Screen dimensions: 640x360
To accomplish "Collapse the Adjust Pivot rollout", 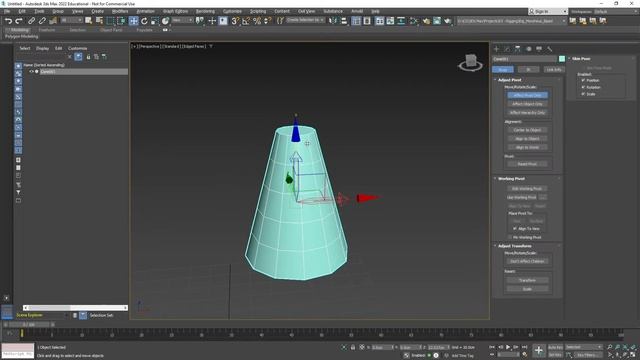I will pos(509,80).
